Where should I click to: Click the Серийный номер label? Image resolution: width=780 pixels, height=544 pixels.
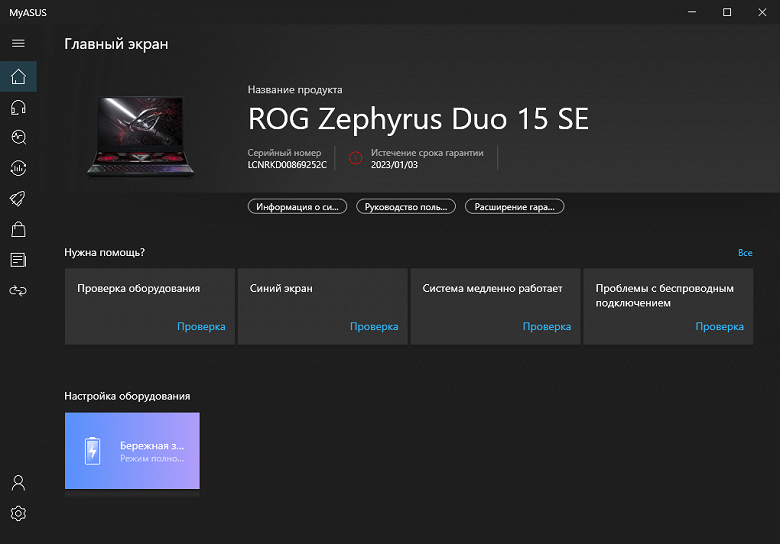(284, 153)
